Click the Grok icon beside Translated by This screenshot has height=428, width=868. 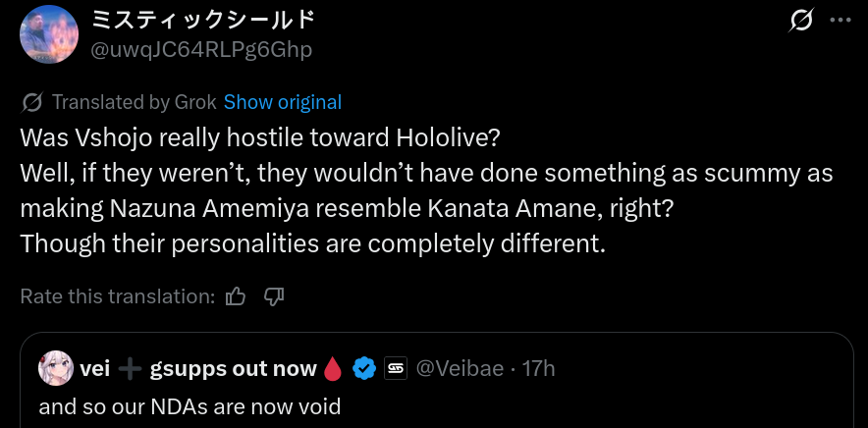tap(31, 102)
